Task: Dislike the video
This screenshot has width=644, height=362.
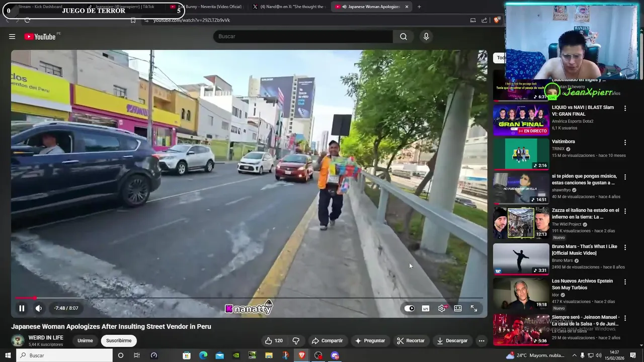Action: (x=296, y=340)
